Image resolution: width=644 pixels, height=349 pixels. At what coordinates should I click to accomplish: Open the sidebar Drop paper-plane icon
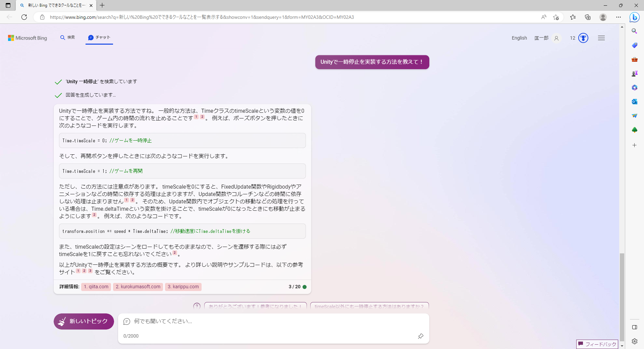click(634, 116)
